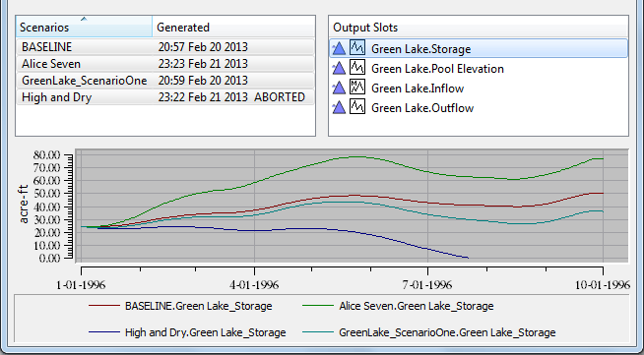Image resolution: width=644 pixels, height=355 pixels.
Task: Click the 0.00 y-axis value
Action: (x=49, y=259)
